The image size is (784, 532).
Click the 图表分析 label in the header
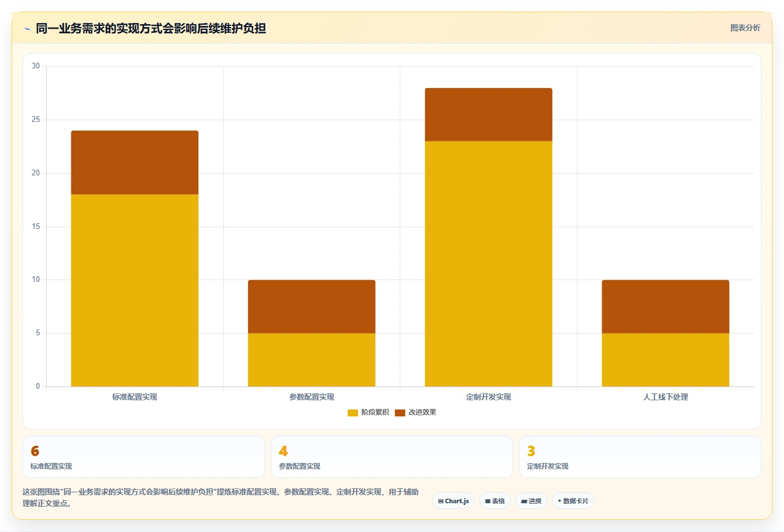pos(745,28)
